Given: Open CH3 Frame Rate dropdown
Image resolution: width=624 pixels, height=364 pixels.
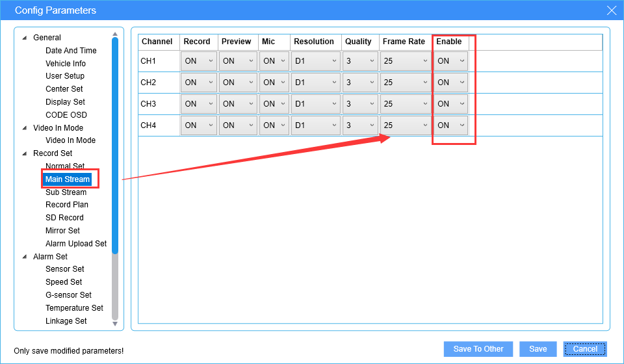Looking at the screenshot, I should tap(406, 104).
